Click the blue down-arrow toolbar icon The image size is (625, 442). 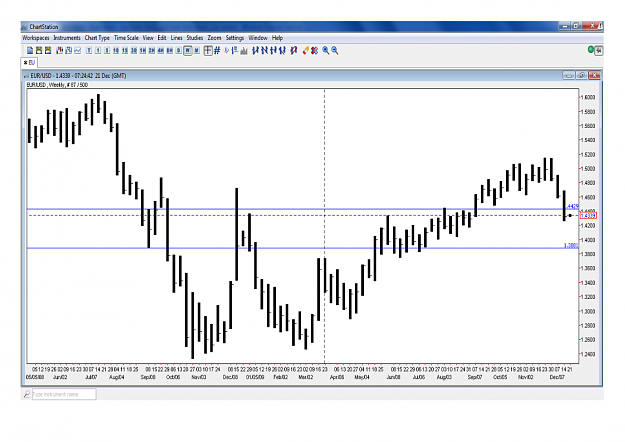pos(226,50)
